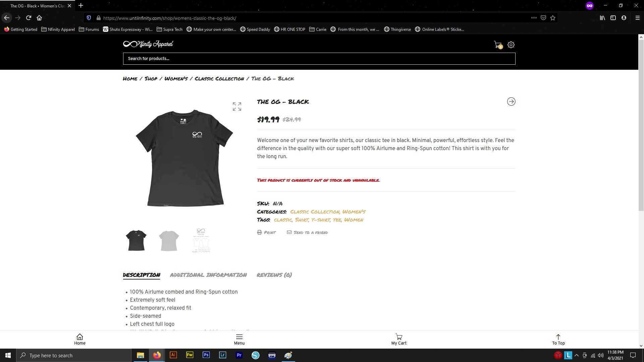Open My Cart in bottom bar

[399, 339]
